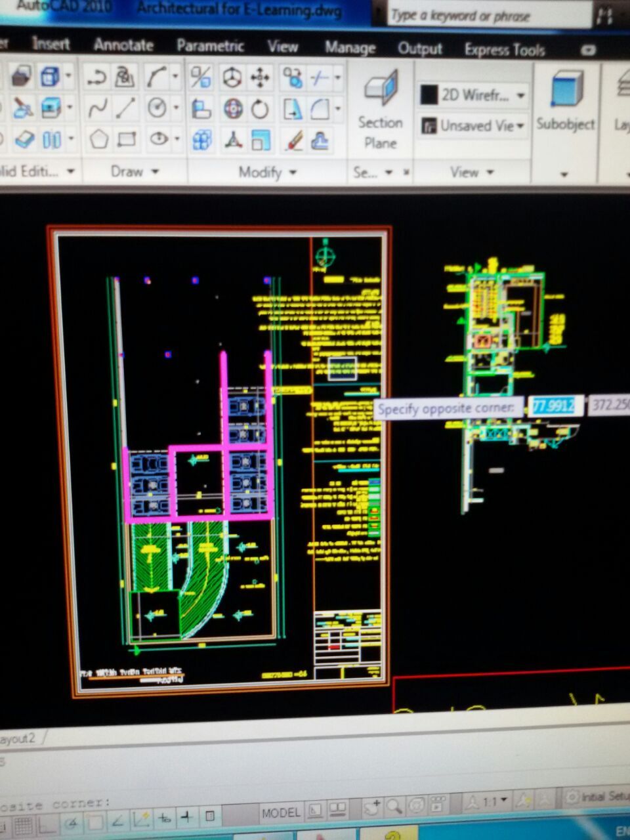The image size is (630, 840).
Task: Click the Fillet tool in Modify panel
Action: [320, 109]
